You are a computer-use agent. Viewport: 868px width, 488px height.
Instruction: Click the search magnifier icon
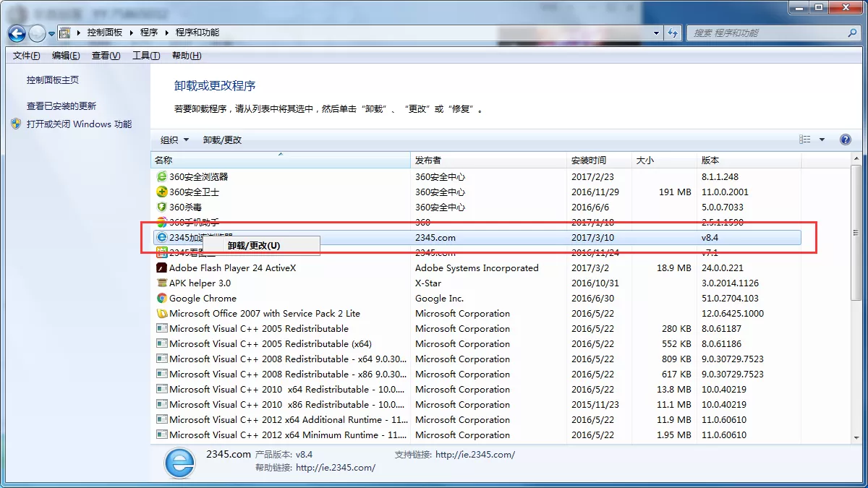click(x=852, y=33)
